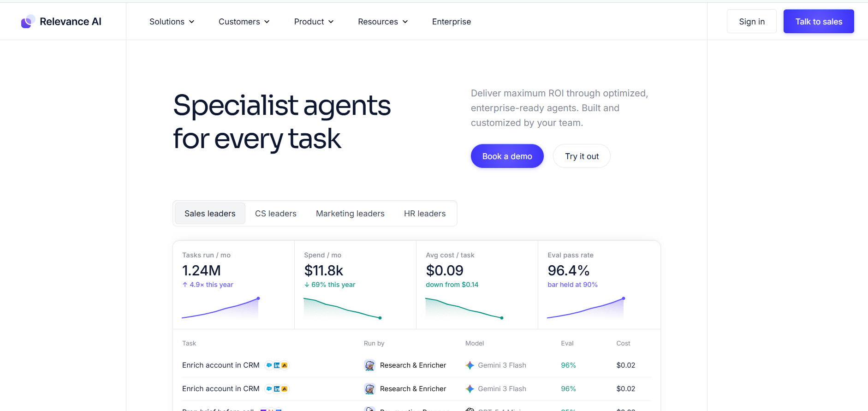This screenshot has height=411, width=868.
Task: Click the "Cost" column header
Action: 623,343
